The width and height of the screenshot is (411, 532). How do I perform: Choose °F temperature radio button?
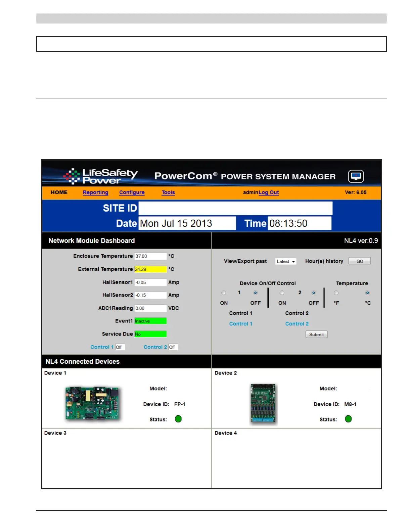336,293
